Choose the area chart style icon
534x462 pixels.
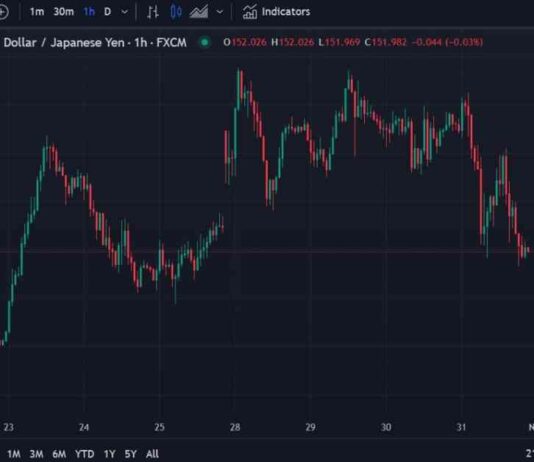(199, 12)
